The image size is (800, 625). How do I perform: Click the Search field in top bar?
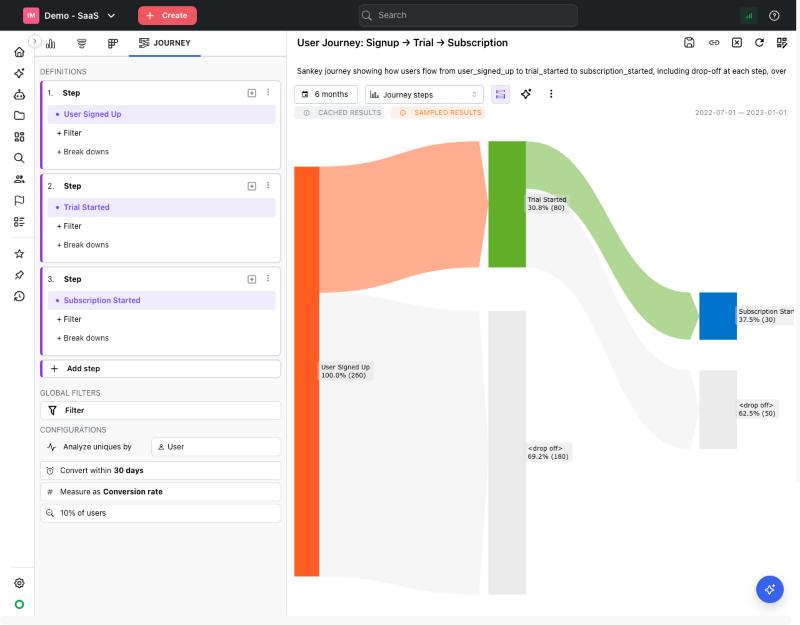tap(468, 15)
